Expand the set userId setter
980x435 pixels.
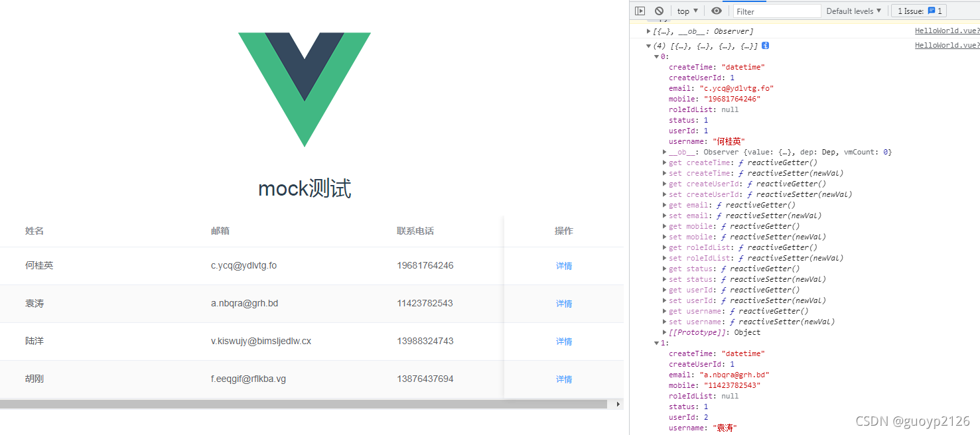coord(665,300)
